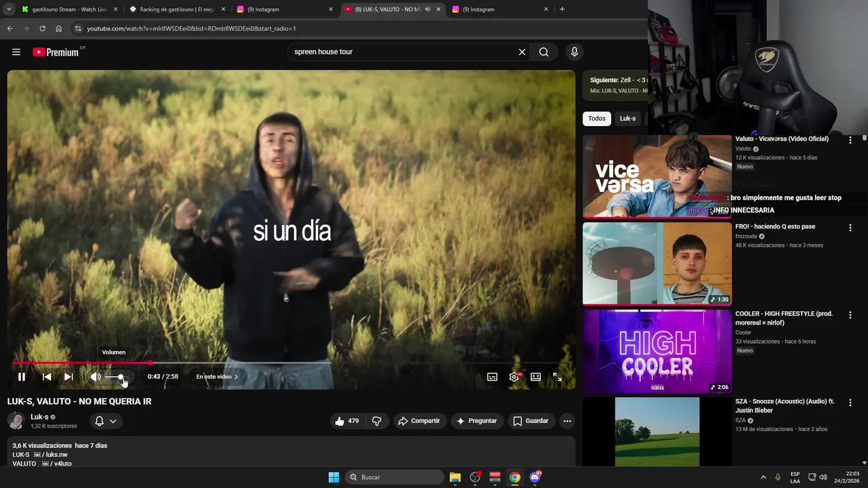This screenshot has width=868, height=488.
Task: Open the SZA Snooze title link
Action: tap(785, 406)
